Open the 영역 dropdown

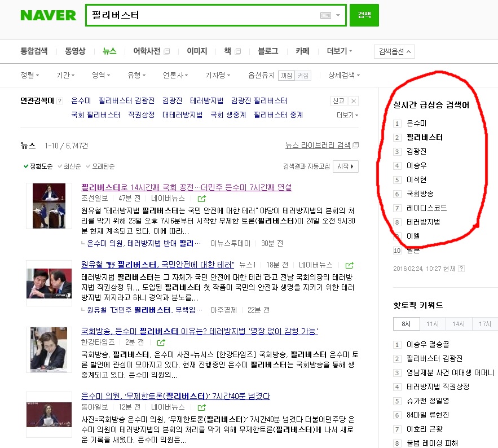101,75
